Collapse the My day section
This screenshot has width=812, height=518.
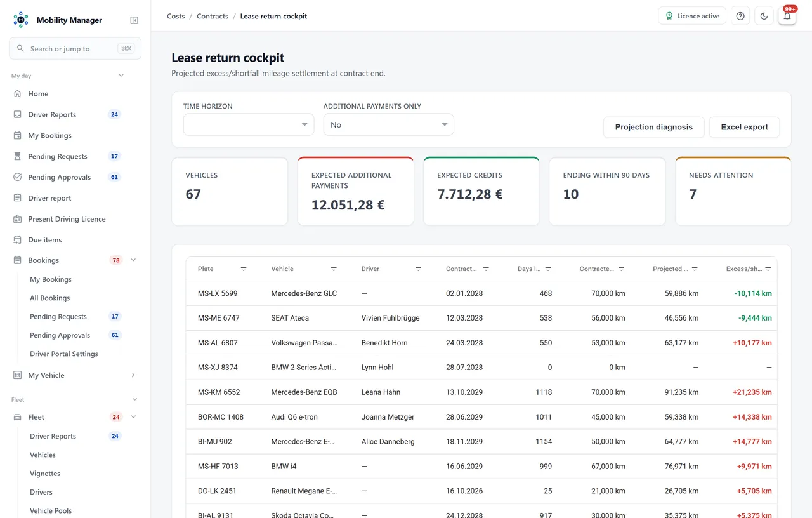pos(121,76)
